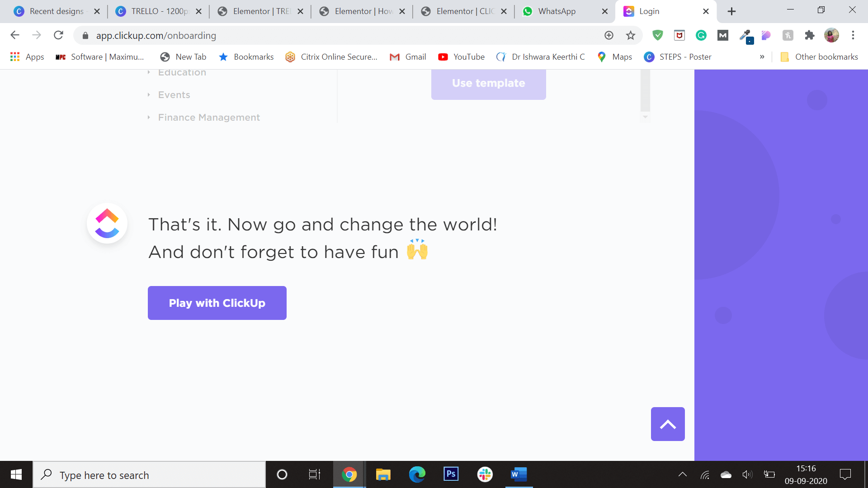Reload the page with the refresh icon
868x488 pixels.
coord(58,35)
